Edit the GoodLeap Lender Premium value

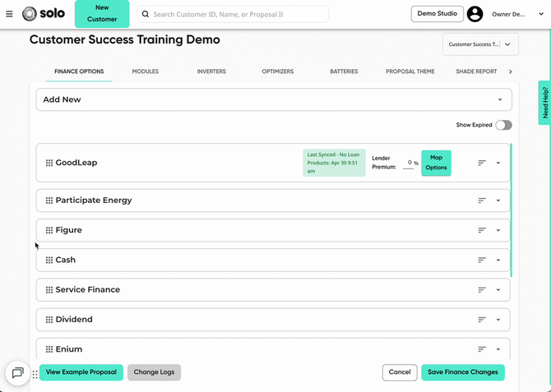tap(409, 163)
